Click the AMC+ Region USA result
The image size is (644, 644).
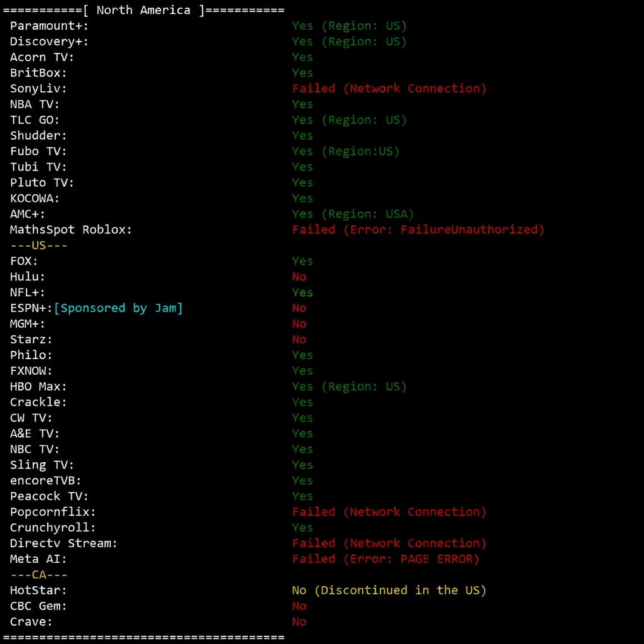pyautogui.click(x=352, y=214)
